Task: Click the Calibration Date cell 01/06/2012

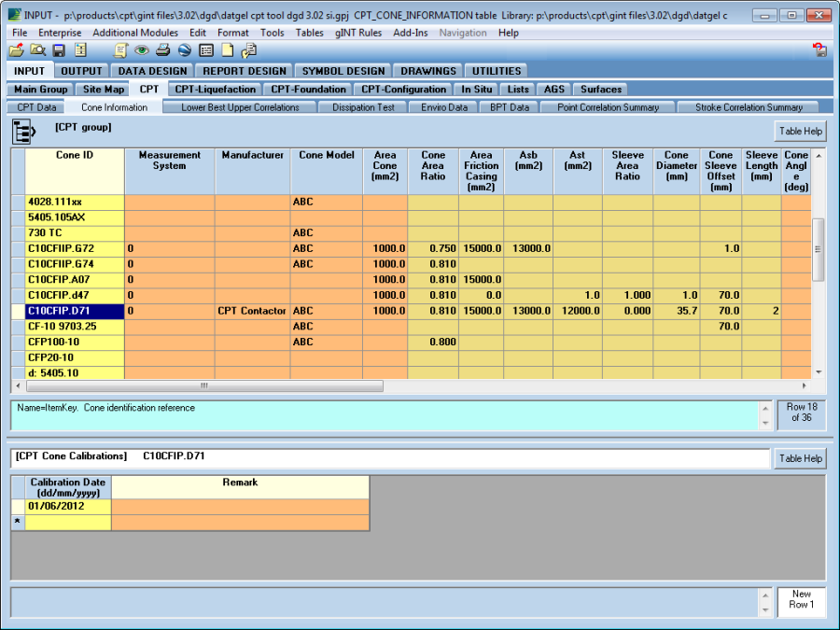Action: (x=61, y=507)
